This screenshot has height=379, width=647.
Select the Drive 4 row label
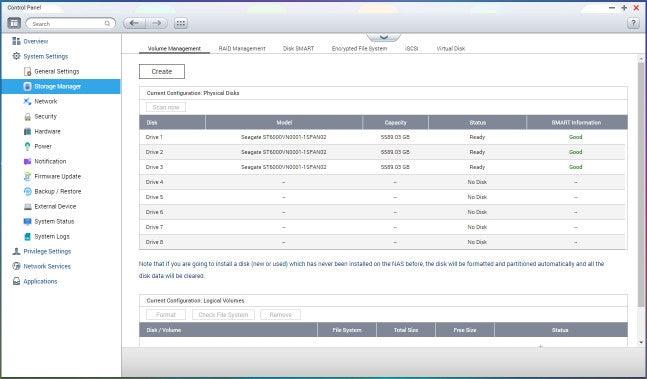point(154,182)
